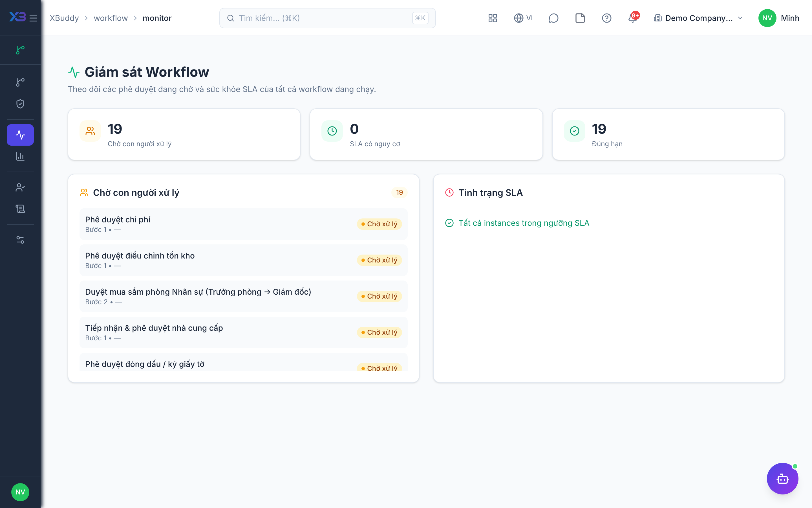Select the 19 Chờ con người xử lý stat card
The width and height of the screenshot is (812, 508).
click(184, 134)
